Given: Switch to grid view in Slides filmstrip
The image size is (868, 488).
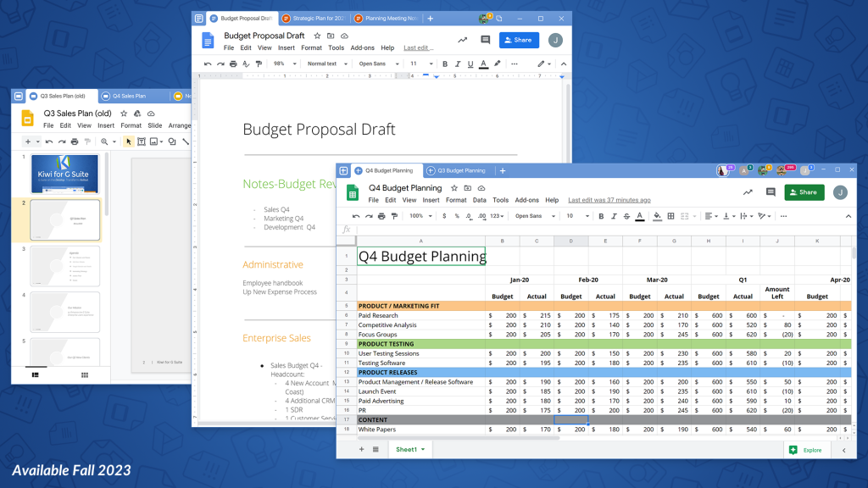Looking at the screenshot, I should pos(85,374).
